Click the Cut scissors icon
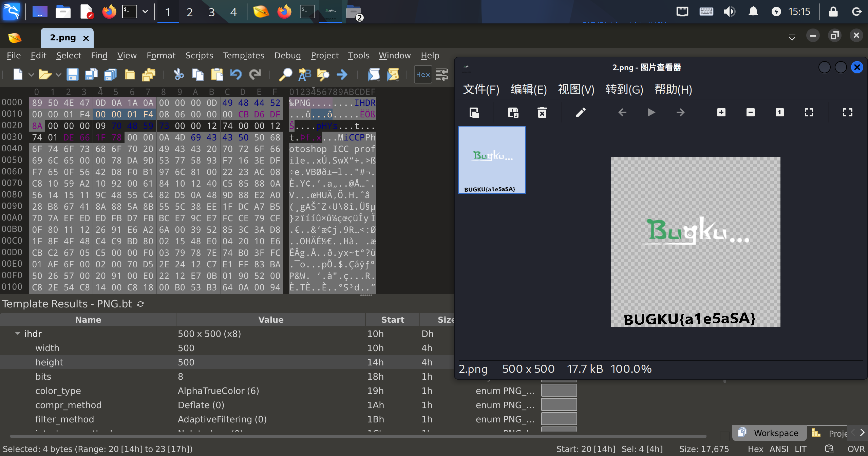 coord(178,74)
